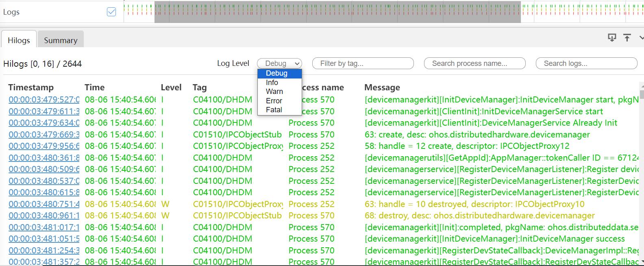Screen dimensions: 644x266
Task: Click the export/download panel icon
Action: [x=612, y=38]
